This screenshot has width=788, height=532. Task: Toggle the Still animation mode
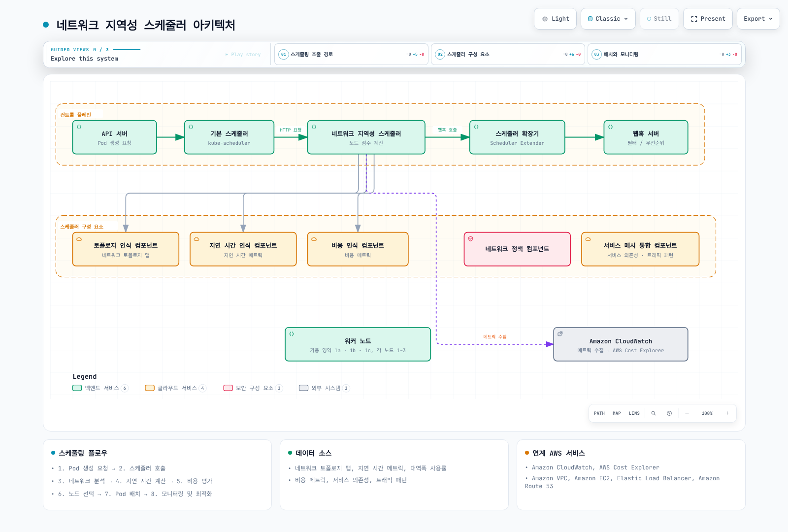click(659, 19)
